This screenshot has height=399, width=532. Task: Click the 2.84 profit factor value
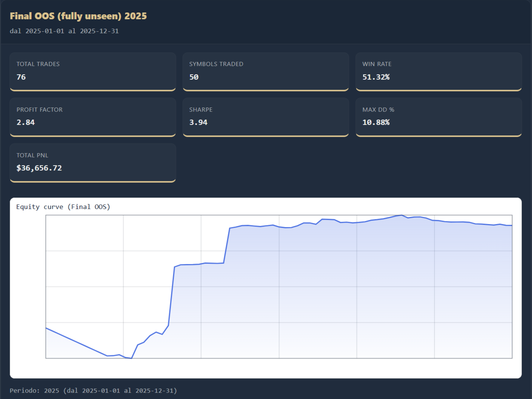[x=25, y=122]
